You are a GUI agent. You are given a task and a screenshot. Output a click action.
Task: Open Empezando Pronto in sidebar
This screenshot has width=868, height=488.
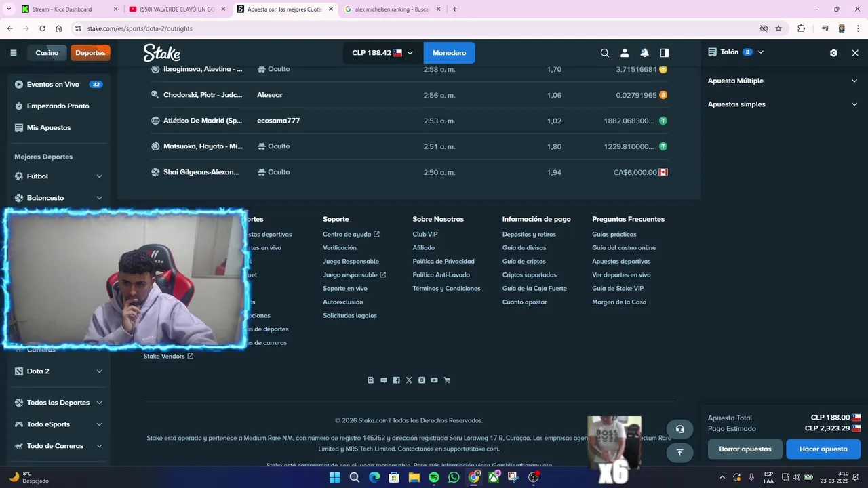pos(58,106)
